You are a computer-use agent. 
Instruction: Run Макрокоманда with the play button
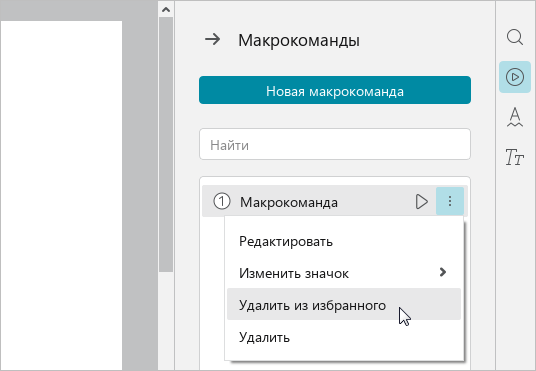coord(421,201)
